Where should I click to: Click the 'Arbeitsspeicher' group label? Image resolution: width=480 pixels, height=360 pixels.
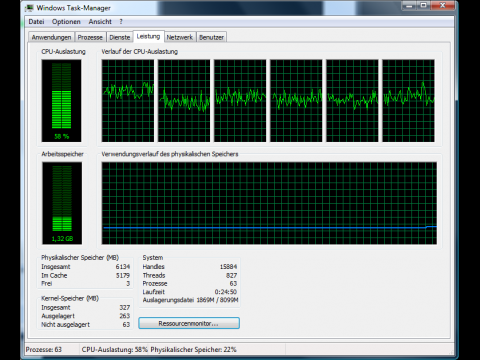[62, 154]
